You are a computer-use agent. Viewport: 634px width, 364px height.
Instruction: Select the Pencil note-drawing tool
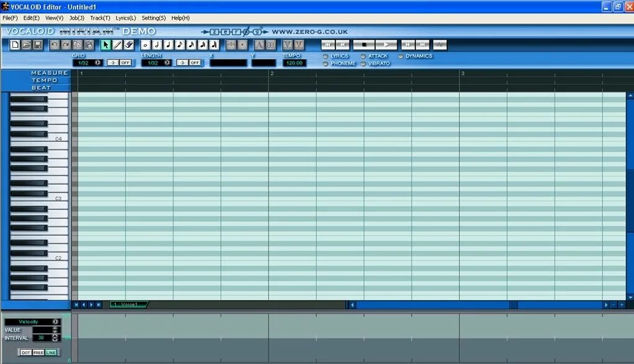click(x=118, y=45)
